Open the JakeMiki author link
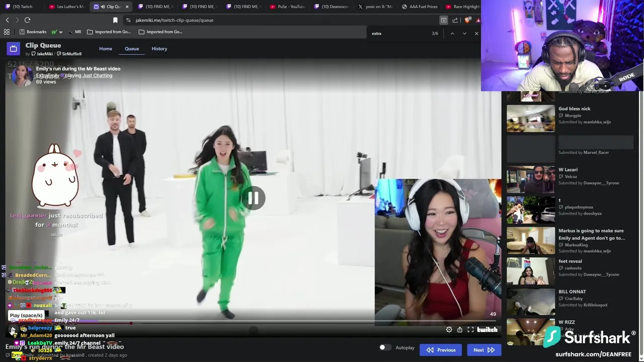The width and height of the screenshot is (644, 362). [x=41, y=54]
